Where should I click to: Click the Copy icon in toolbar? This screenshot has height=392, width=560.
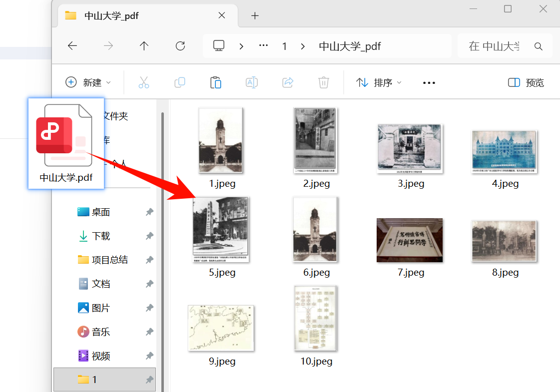click(x=180, y=82)
